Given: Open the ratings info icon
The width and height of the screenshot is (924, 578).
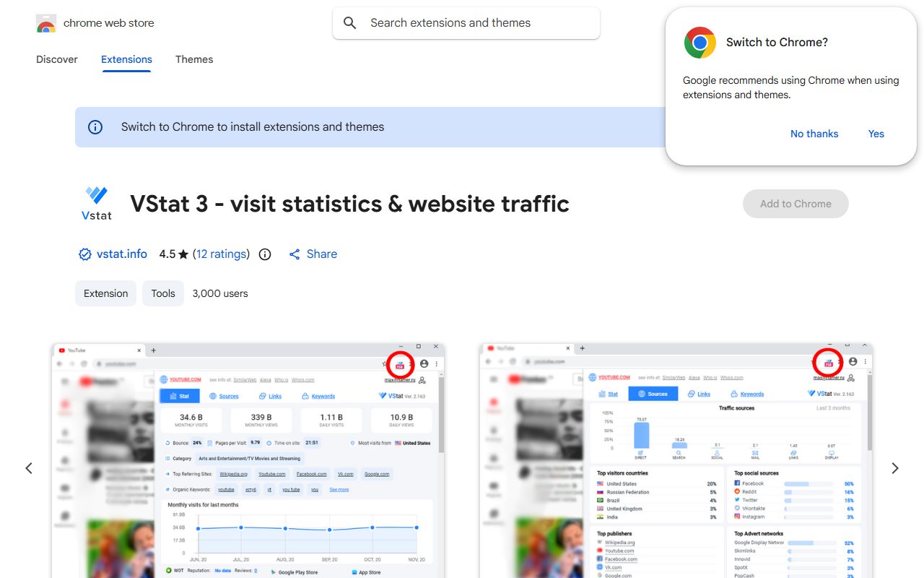Looking at the screenshot, I should click(265, 254).
